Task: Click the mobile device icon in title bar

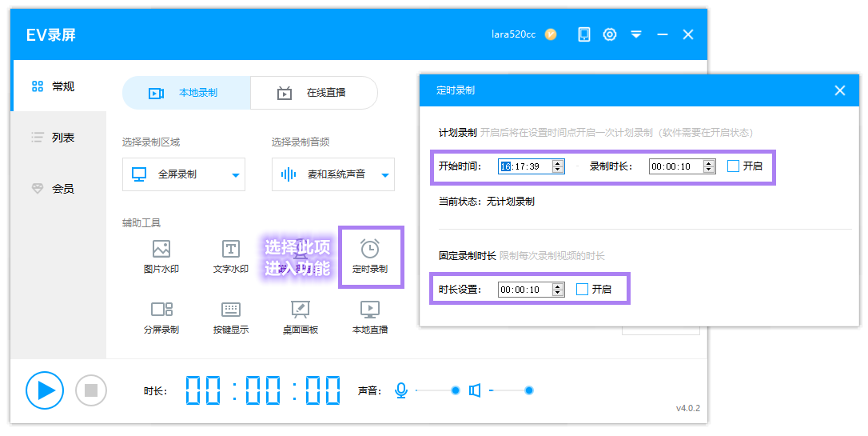Action: [x=584, y=34]
